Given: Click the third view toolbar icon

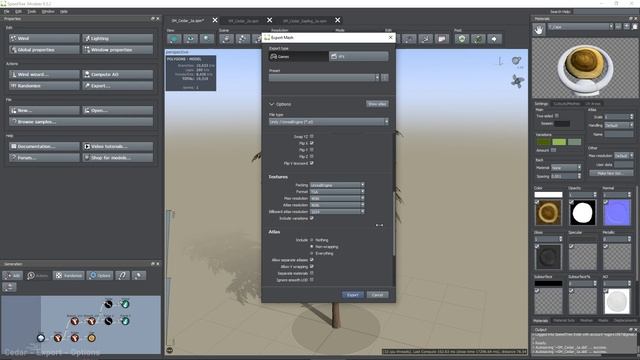Looking at the screenshot, I should [207, 39].
